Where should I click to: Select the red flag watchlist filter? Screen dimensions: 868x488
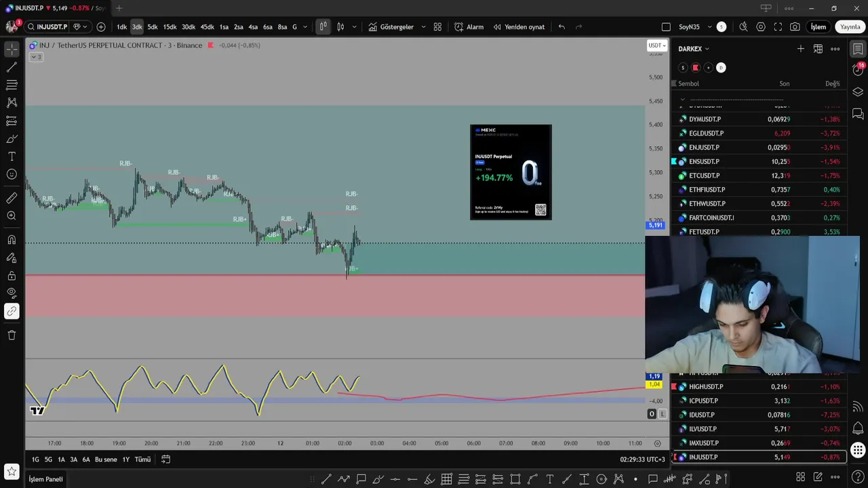point(695,68)
